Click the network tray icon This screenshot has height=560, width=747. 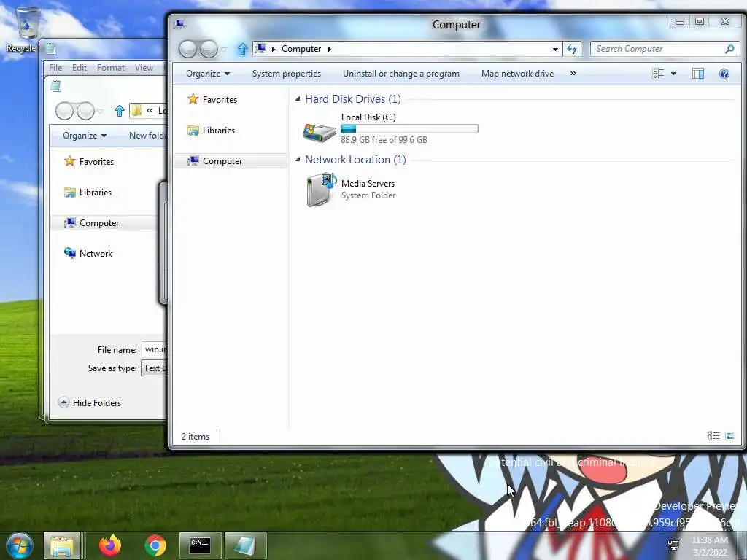673,545
